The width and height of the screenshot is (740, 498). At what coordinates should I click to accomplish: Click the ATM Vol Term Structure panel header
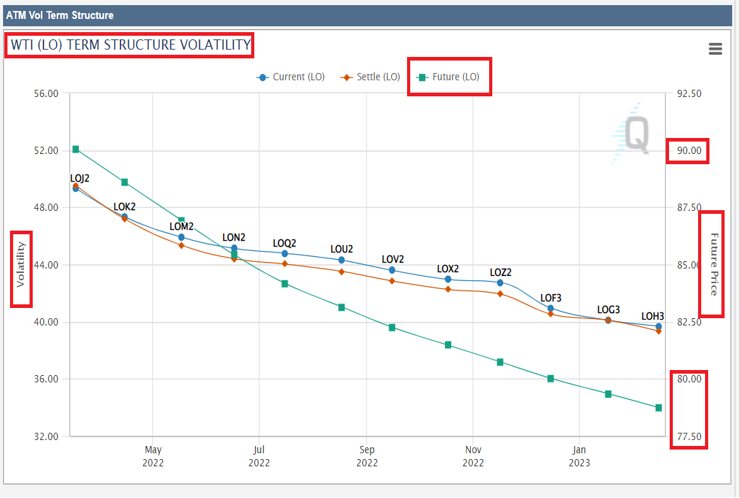367,15
